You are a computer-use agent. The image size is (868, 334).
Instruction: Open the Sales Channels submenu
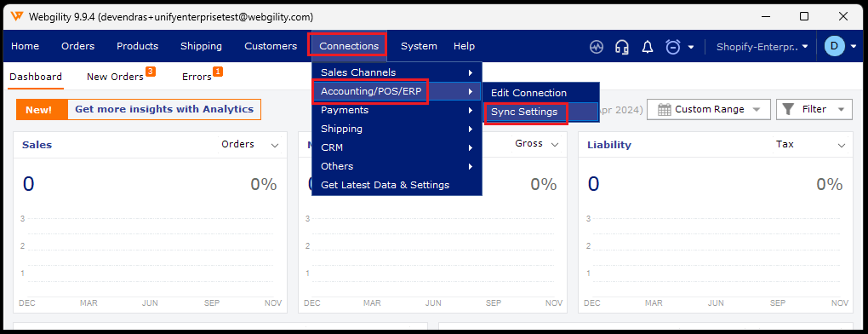[x=397, y=72]
